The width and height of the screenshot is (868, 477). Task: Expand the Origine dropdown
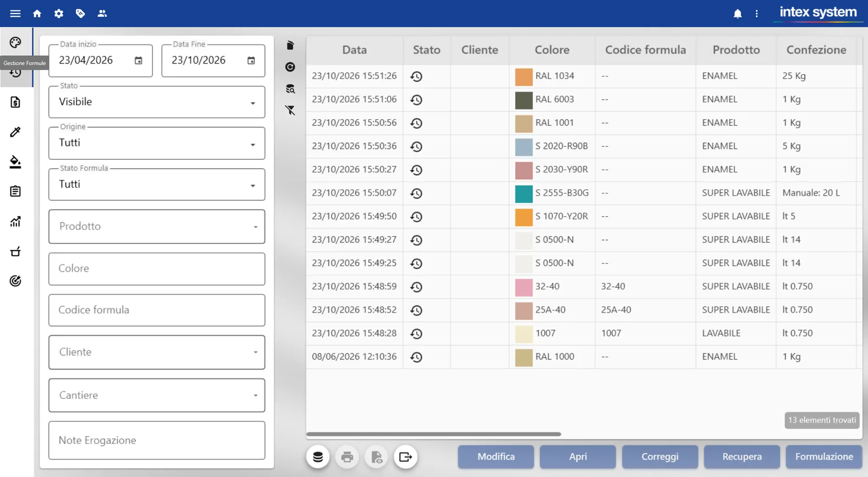(x=157, y=143)
